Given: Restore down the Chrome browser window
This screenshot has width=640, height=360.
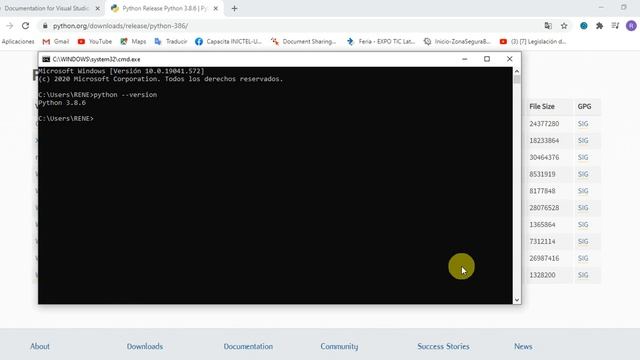Looking at the screenshot, I should (x=624, y=7).
